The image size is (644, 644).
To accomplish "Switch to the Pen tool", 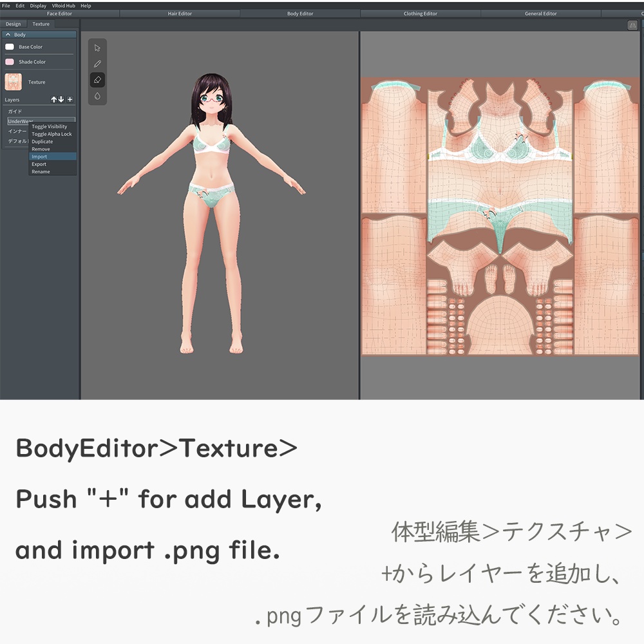I will pyautogui.click(x=97, y=63).
